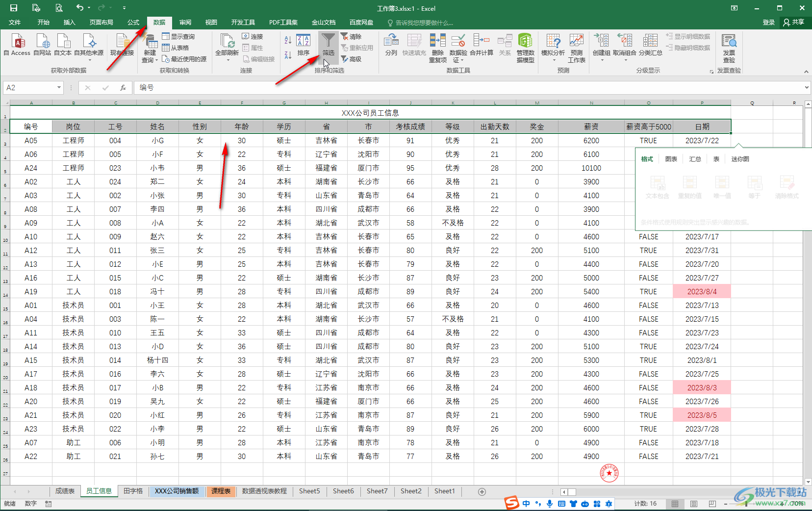Select Charts tab in Quick Analysis

671,159
